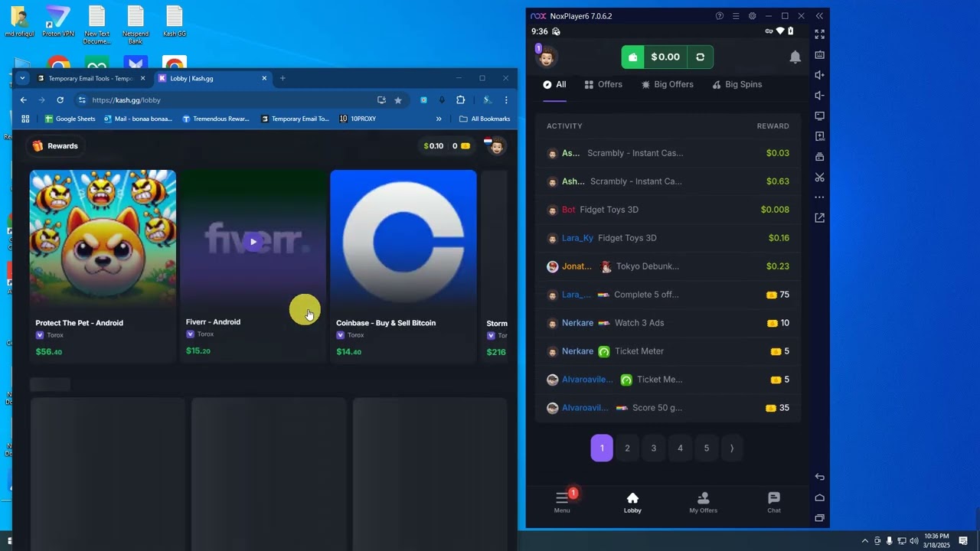This screenshot has height=551, width=980.
Task: Click the NoxPlayer fullscreen icon
Action: pyautogui.click(x=819, y=34)
